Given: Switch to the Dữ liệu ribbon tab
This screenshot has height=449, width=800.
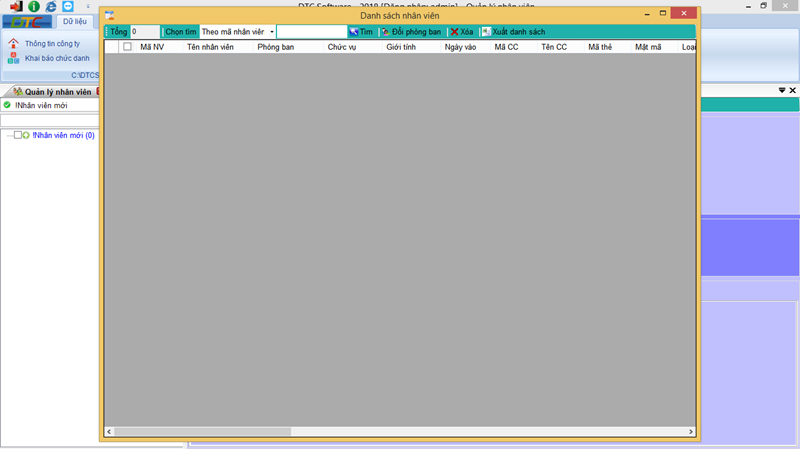Looking at the screenshot, I should point(74,21).
